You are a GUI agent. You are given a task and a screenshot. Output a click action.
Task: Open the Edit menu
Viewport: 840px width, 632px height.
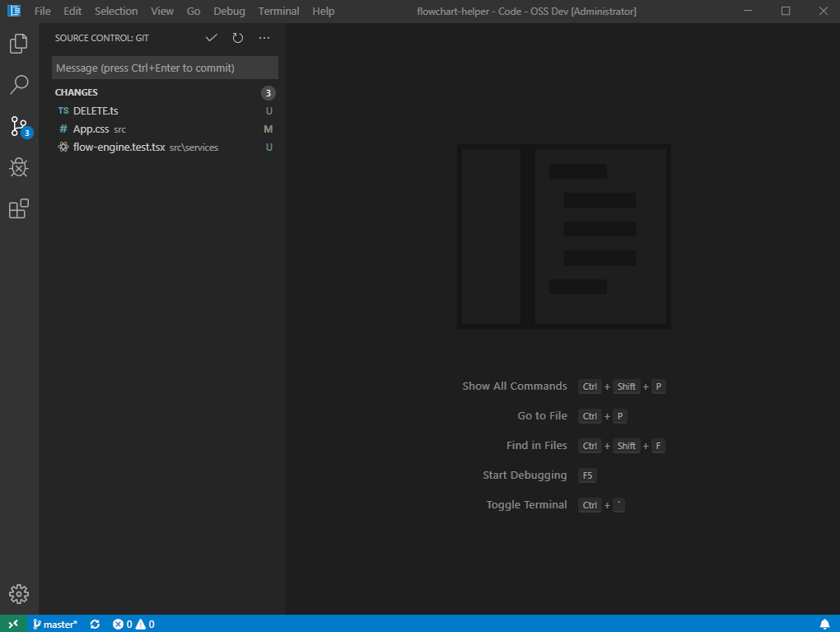72,11
